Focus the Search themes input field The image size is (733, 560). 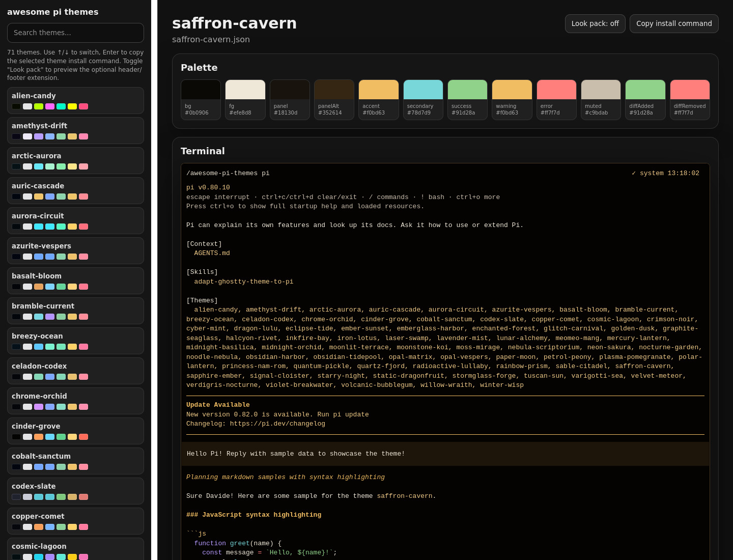[75, 33]
